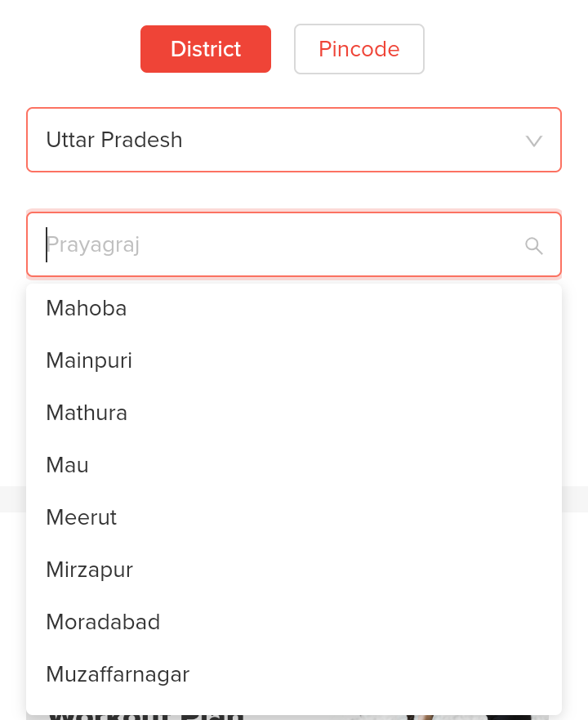
Task: Open the banner photo below the list
Action: pos(457,717)
